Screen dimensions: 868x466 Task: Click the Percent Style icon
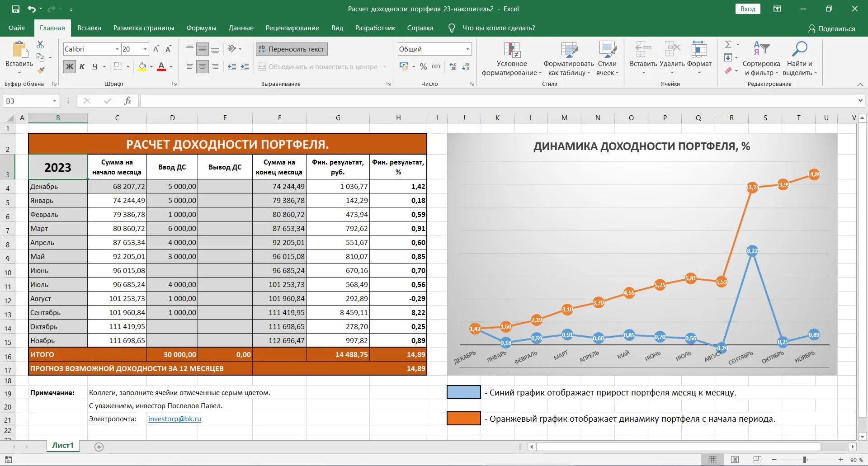(423, 66)
